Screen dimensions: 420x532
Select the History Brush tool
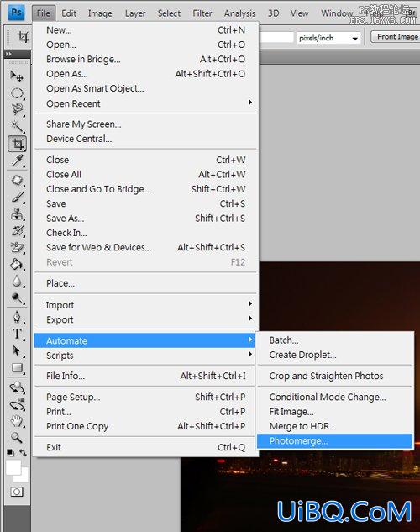pyautogui.click(x=17, y=231)
